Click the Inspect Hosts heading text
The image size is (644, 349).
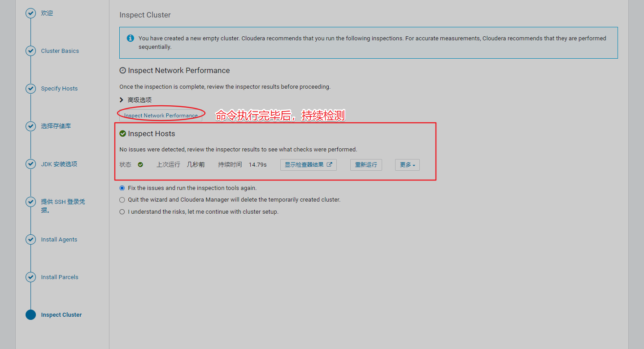[x=152, y=134]
